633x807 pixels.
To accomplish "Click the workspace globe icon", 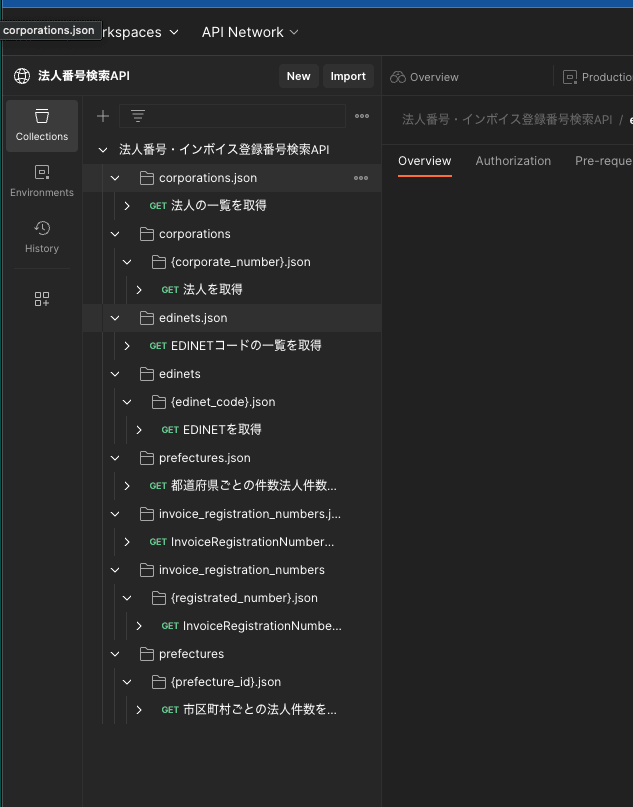I will click(22, 76).
